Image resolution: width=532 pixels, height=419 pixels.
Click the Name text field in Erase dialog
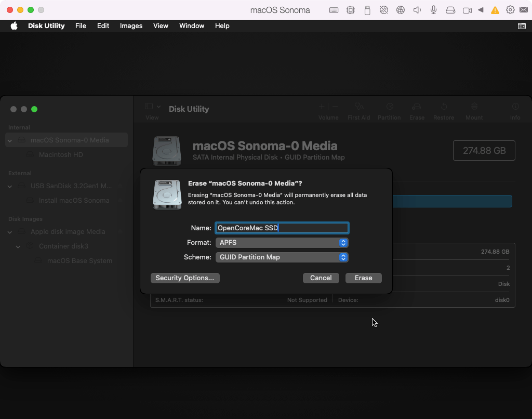click(x=282, y=228)
